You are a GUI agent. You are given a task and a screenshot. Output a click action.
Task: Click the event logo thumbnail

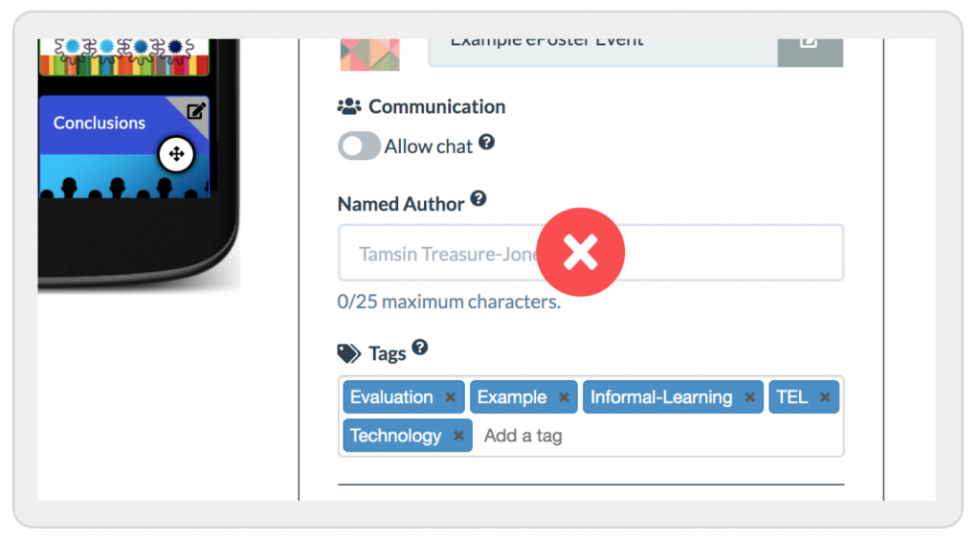[x=370, y=55]
